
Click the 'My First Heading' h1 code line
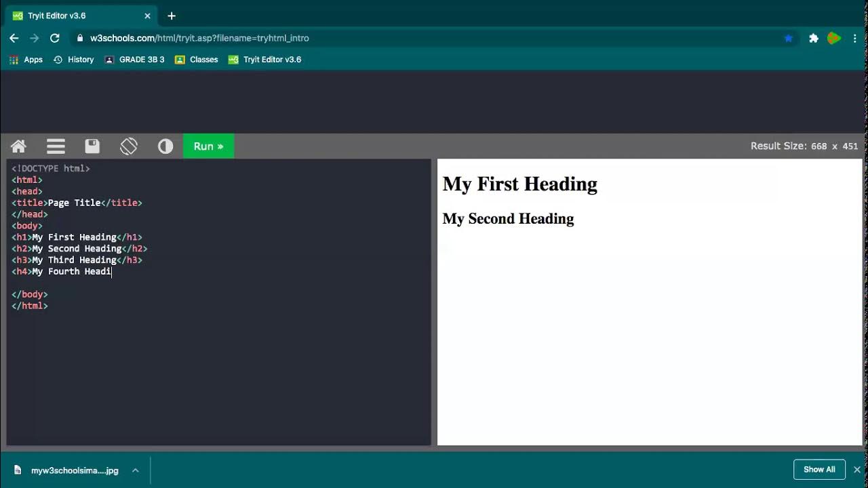tap(77, 237)
